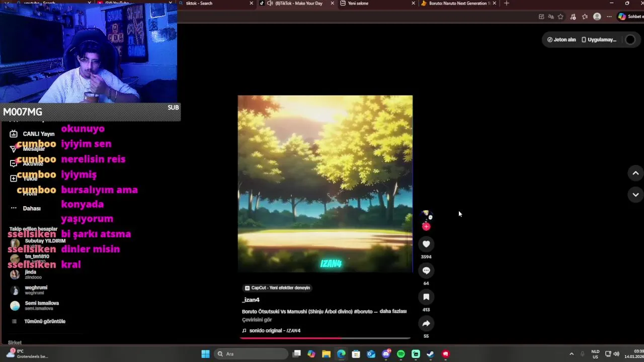Close the tiktok - Search tab
The height and width of the screenshot is (362, 644).
click(252, 3)
